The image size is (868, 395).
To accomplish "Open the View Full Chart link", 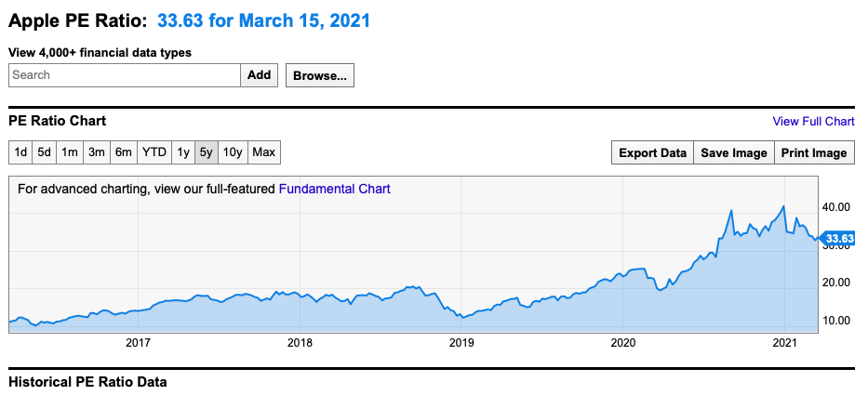I will point(813,121).
